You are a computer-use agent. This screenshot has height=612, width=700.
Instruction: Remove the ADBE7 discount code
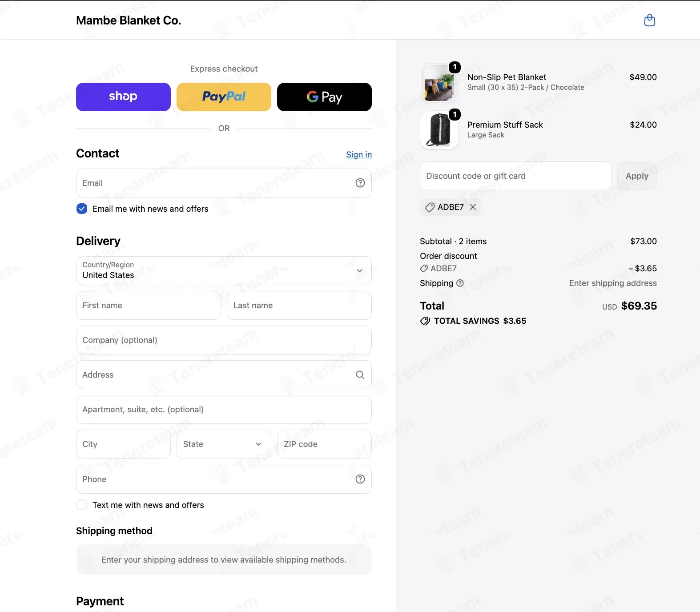[x=473, y=207]
